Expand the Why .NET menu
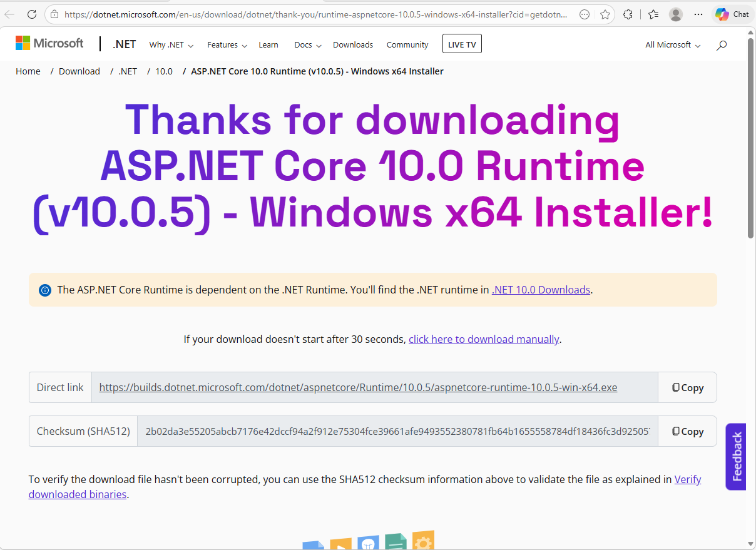The image size is (756, 550). (171, 44)
